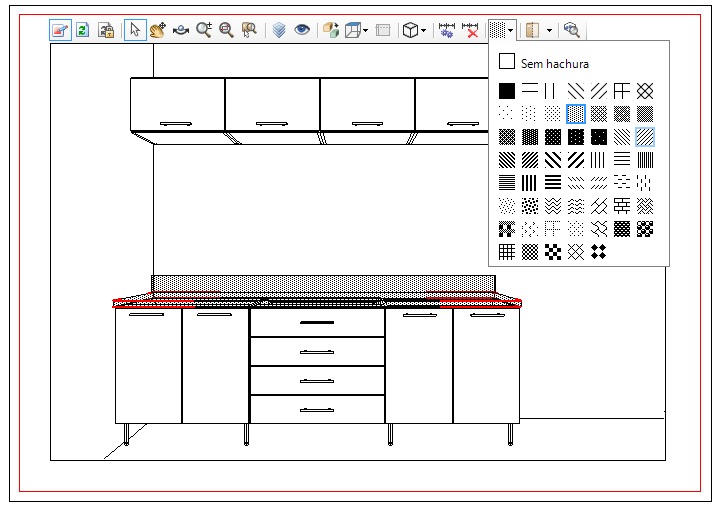The image size is (719, 505).
Task: Expand the hatch pattern dropdown arrow
Action: [510, 31]
